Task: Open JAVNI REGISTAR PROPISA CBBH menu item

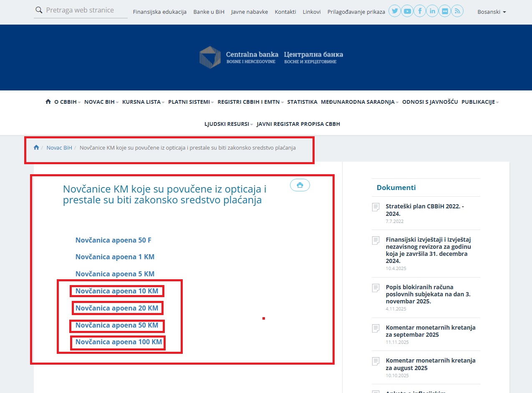Action: (298, 124)
